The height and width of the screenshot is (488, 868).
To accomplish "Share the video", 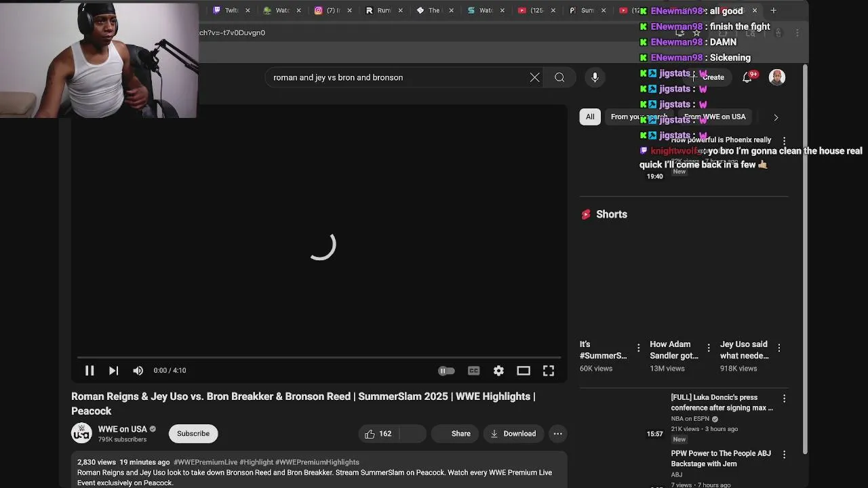I will pyautogui.click(x=454, y=434).
